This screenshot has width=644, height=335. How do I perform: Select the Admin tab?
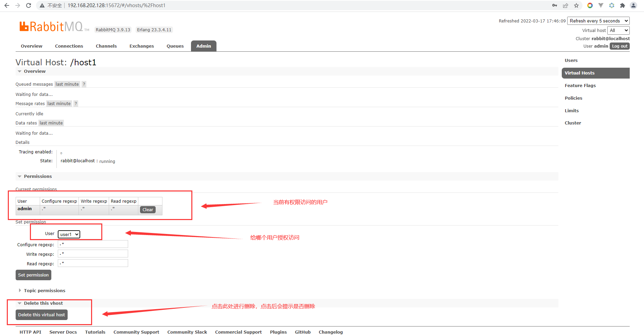point(204,46)
